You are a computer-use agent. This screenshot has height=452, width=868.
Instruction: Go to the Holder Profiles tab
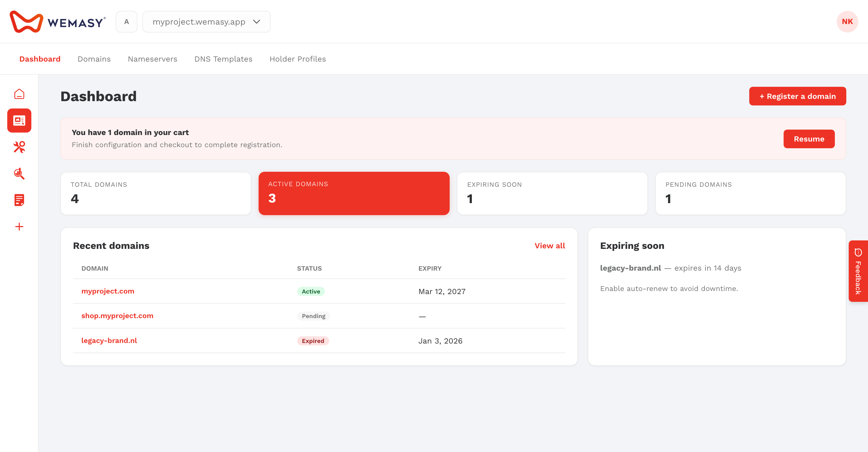[x=298, y=59]
